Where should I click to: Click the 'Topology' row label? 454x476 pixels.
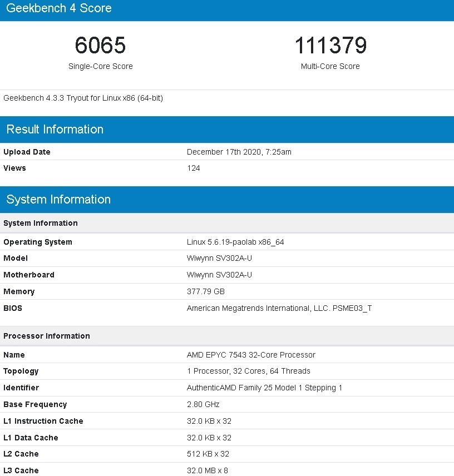21,371
